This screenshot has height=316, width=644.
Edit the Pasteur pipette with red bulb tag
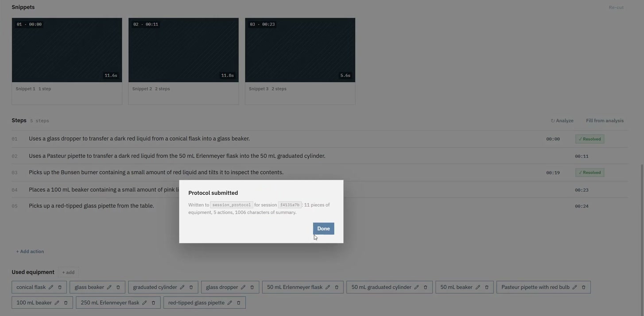pyautogui.click(x=575, y=287)
